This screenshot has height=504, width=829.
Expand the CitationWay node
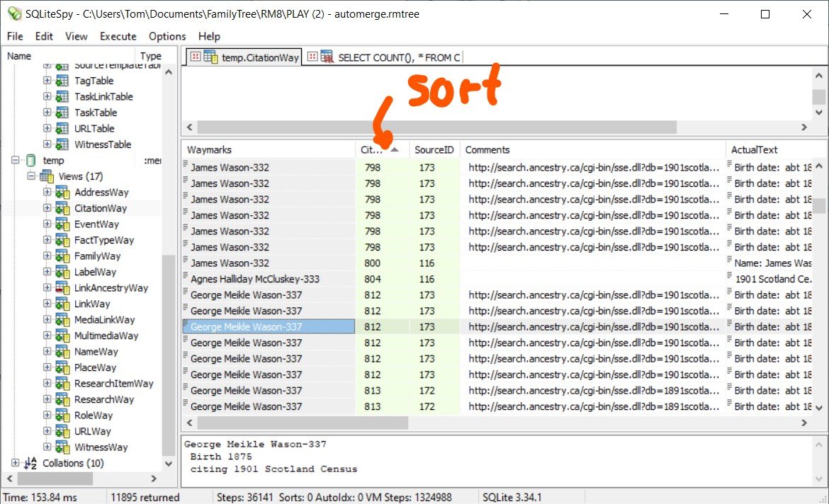(x=47, y=207)
